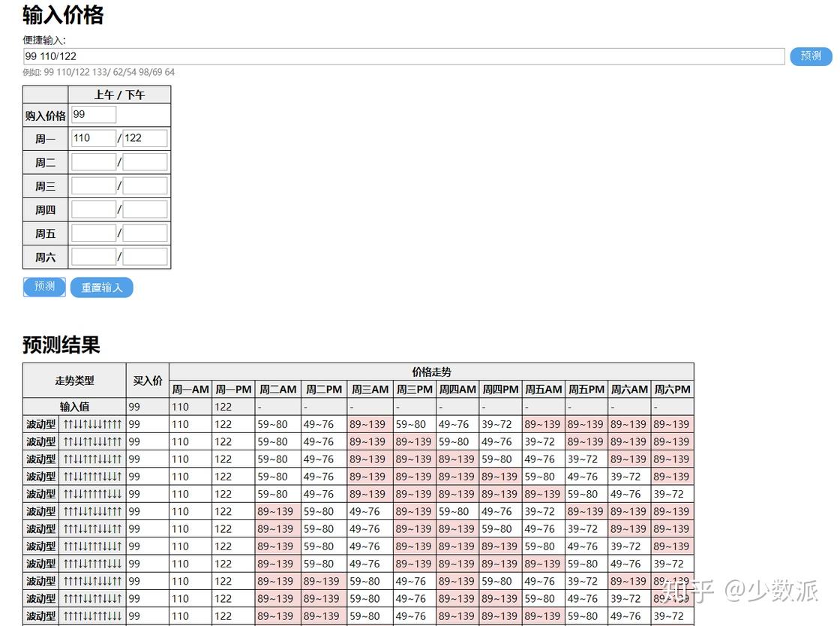The height and width of the screenshot is (626, 840).
Task: Click the 预测 button beside the quick input
Action: tap(811, 56)
